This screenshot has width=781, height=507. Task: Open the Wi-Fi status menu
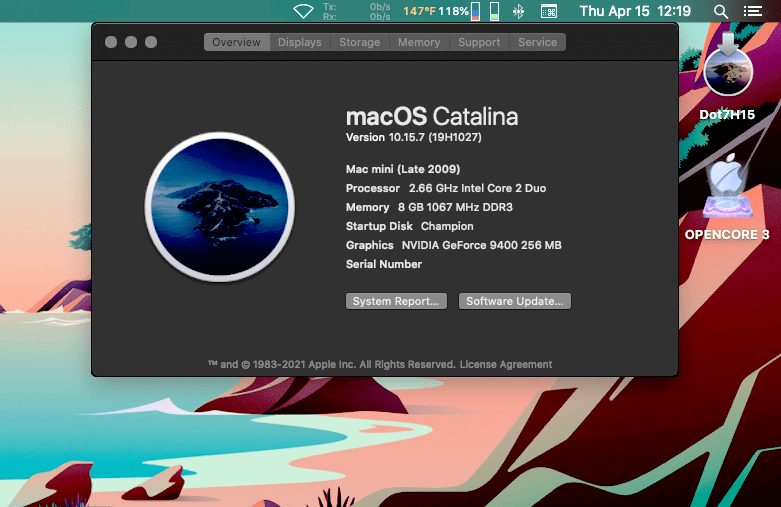point(303,11)
